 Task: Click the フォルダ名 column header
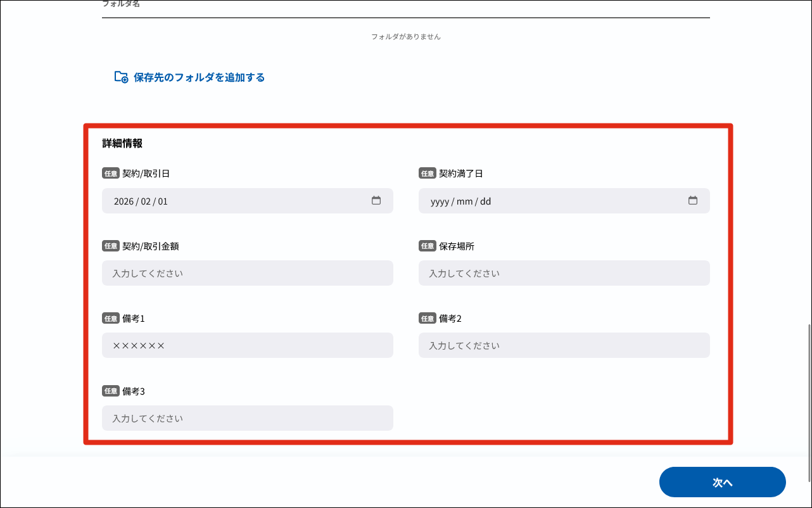click(121, 4)
